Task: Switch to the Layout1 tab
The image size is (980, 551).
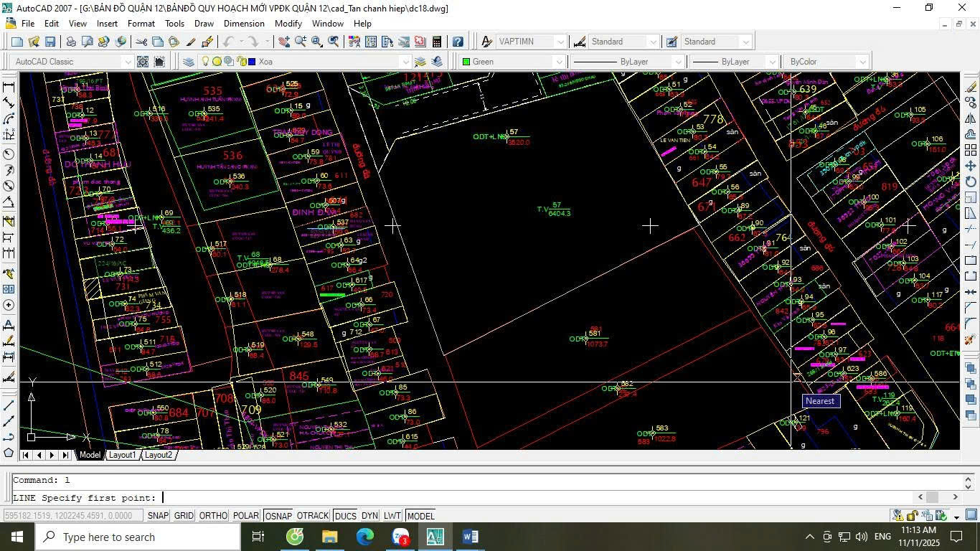Action: pyautogui.click(x=122, y=455)
